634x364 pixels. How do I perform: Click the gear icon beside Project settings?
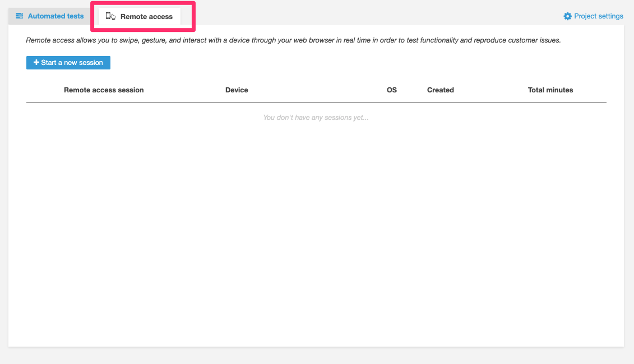click(567, 16)
